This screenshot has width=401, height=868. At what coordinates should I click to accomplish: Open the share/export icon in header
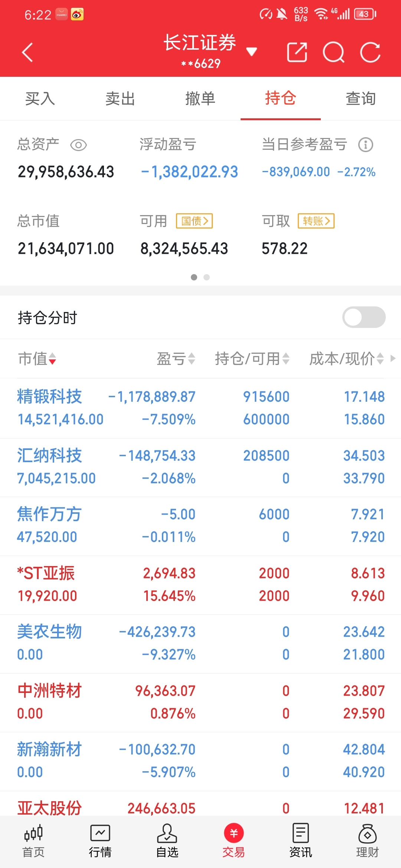pyautogui.click(x=297, y=52)
